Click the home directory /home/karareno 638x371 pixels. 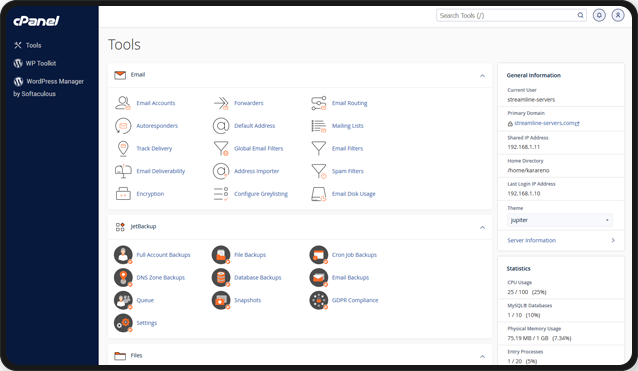click(528, 170)
